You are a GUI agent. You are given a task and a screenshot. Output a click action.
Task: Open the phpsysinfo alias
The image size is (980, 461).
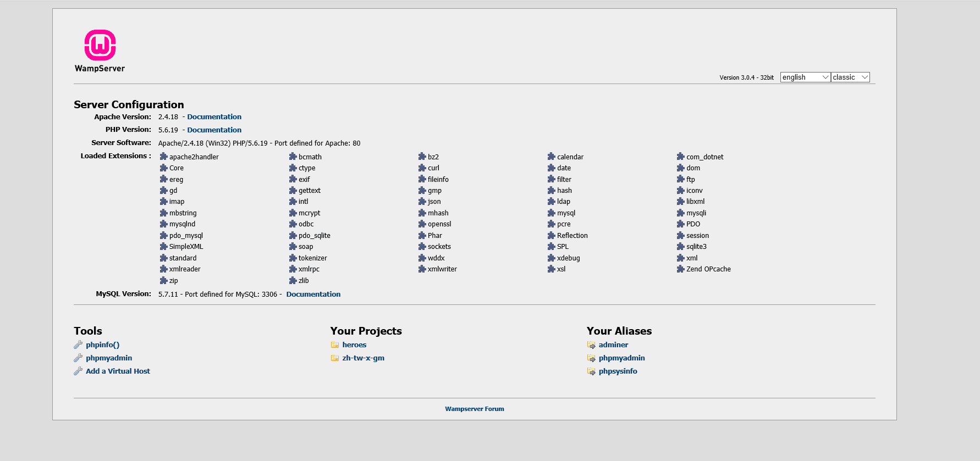coord(618,371)
